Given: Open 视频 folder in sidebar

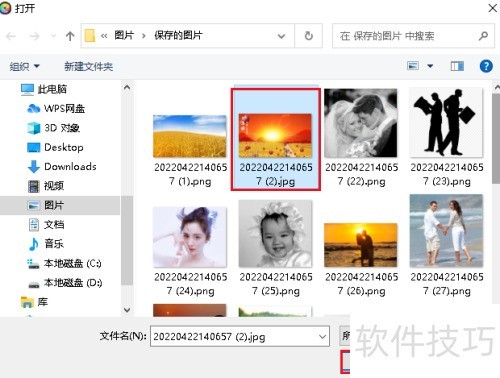Looking at the screenshot, I should [46, 186].
